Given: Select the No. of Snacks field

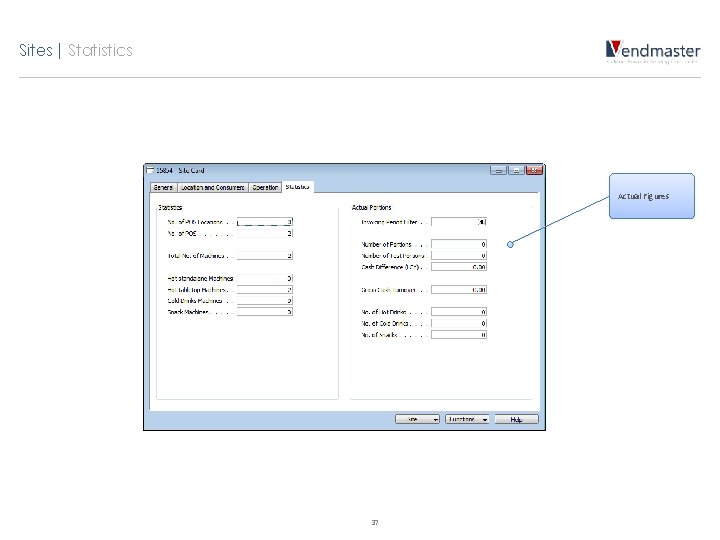Looking at the screenshot, I should pos(459,335).
